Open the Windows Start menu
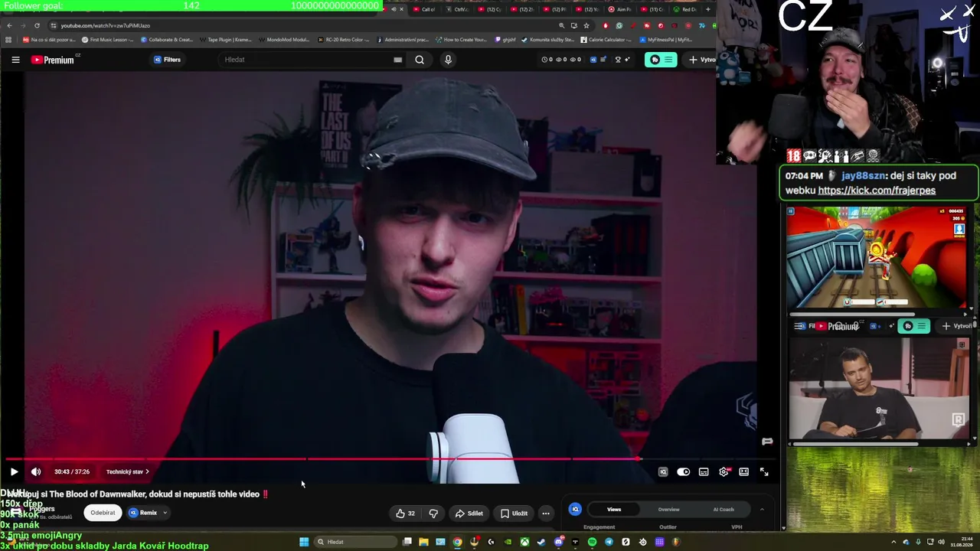980x551 pixels. click(304, 542)
